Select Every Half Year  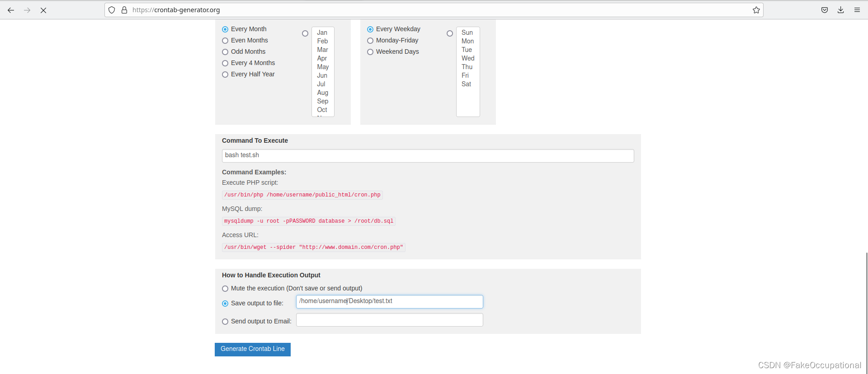(x=225, y=75)
